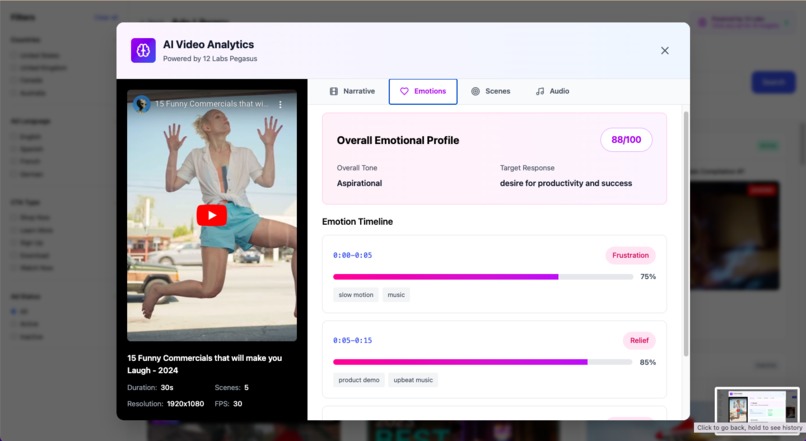Select the music tag under Frustration
The width and height of the screenshot is (806, 441).
396,295
